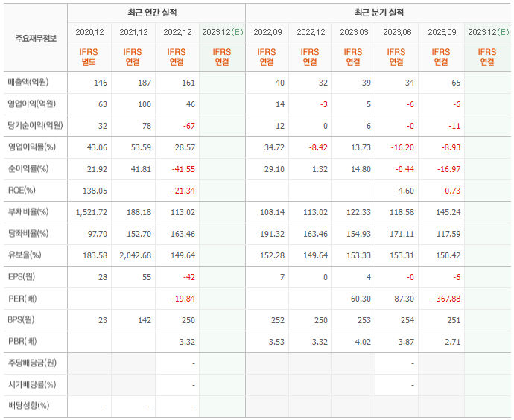Screen dimensions: 514x420
Task: Click the 191.32 quick ratio value
Action: point(273,234)
